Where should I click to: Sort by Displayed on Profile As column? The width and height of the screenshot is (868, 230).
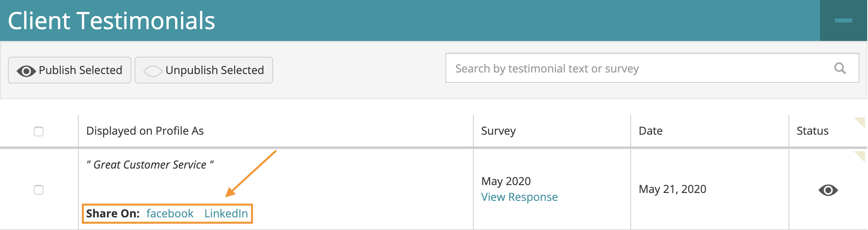pos(145,131)
